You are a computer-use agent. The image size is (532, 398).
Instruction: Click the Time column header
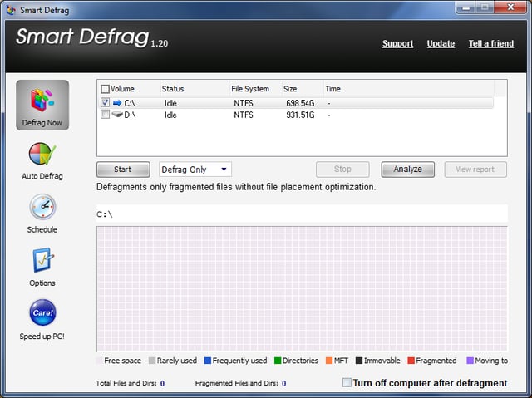332,89
